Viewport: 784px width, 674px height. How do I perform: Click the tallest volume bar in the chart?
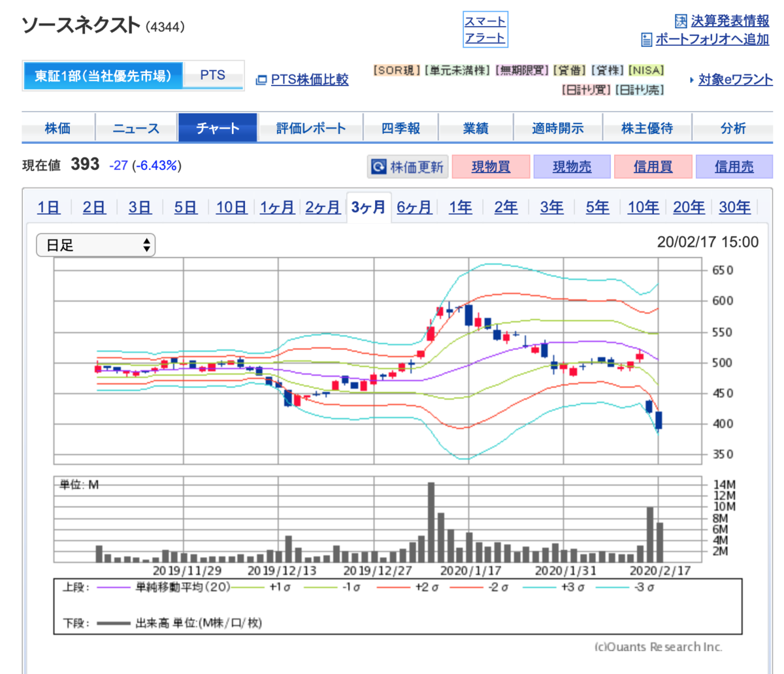click(x=431, y=522)
